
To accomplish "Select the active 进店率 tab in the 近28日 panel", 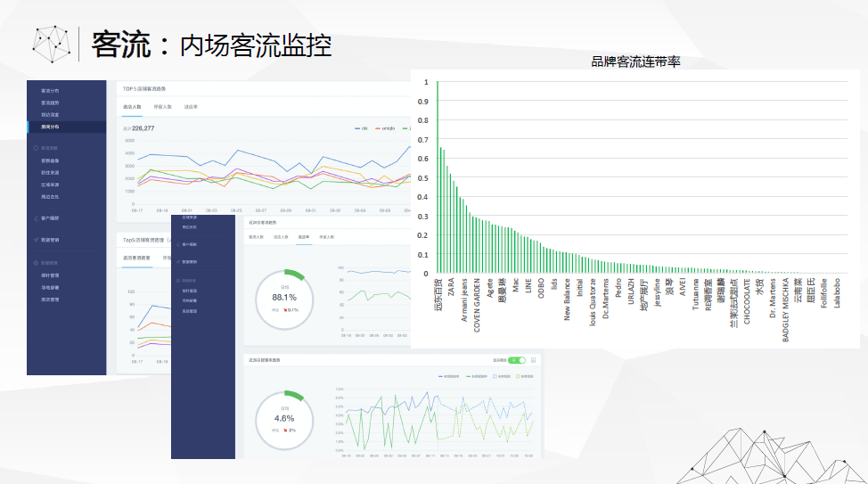I will (x=304, y=237).
